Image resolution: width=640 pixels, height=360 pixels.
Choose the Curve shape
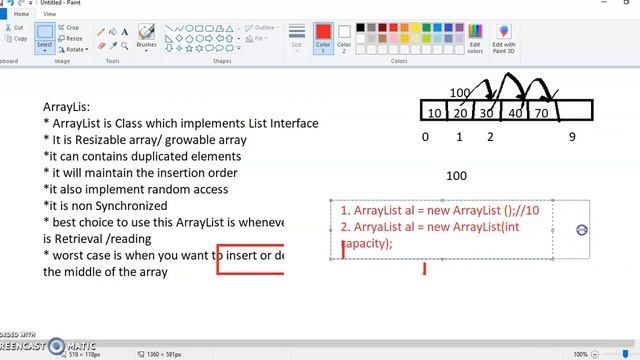pos(179,29)
